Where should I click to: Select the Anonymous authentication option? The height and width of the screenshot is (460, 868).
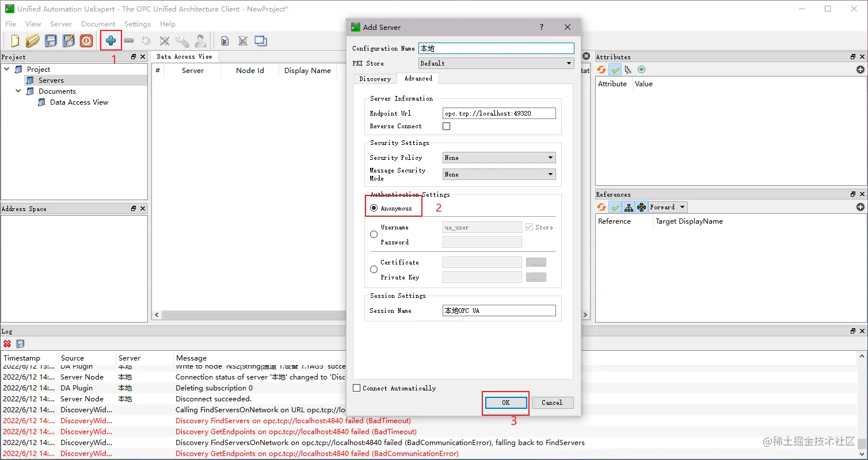[x=374, y=208]
